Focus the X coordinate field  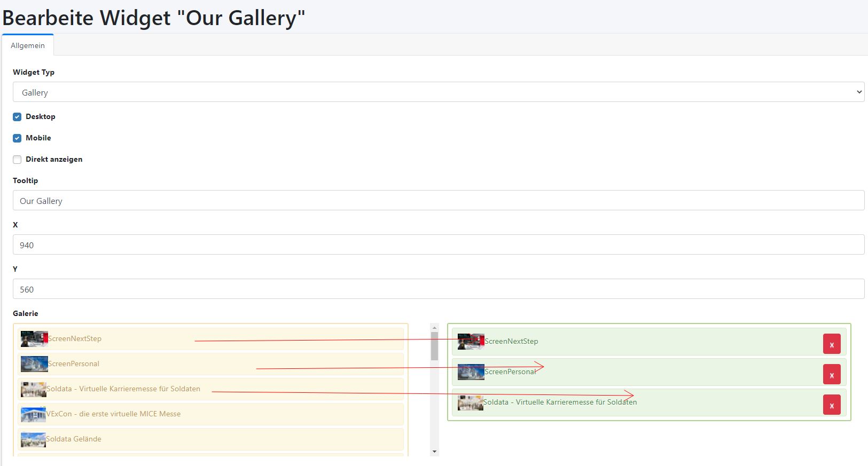tap(438, 245)
